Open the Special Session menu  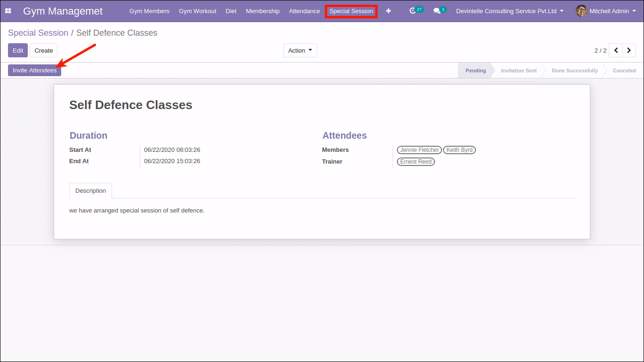click(351, 11)
